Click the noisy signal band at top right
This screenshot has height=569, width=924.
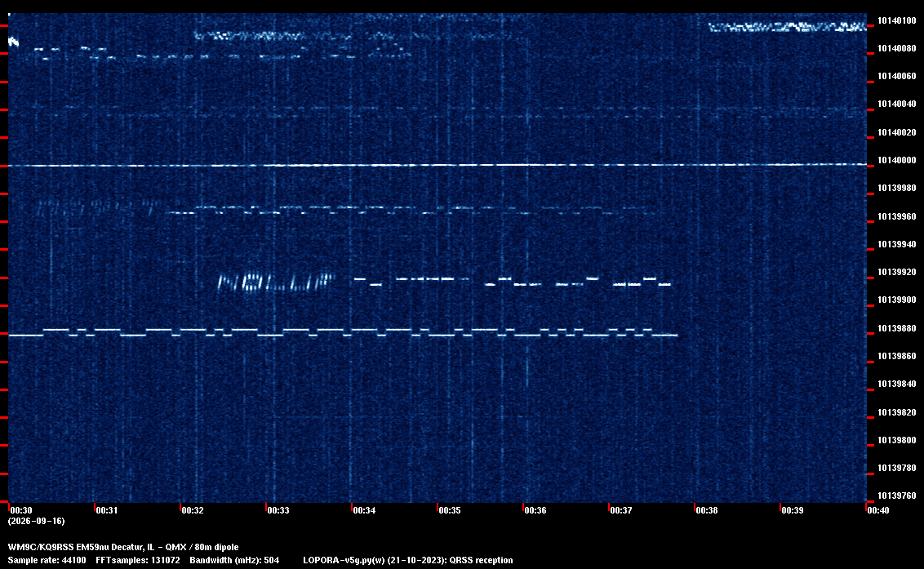click(787, 27)
